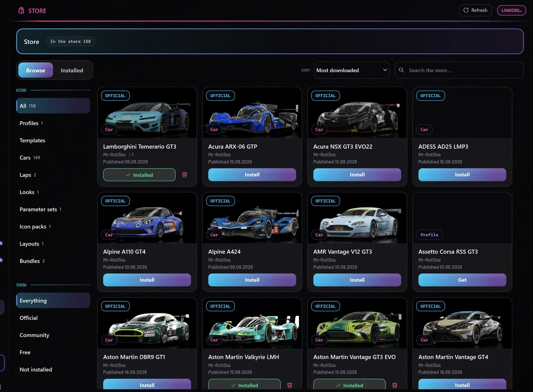The height and width of the screenshot is (392, 533).
Task: Filter kind by Profiles
Action: tap(53, 123)
